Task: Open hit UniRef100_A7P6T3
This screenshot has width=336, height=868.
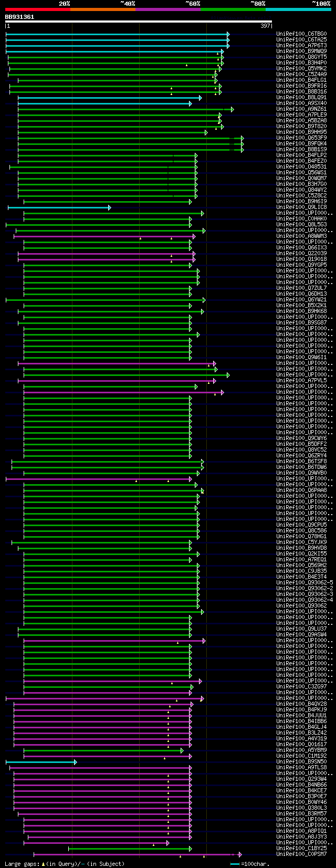Action: pos(301,46)
